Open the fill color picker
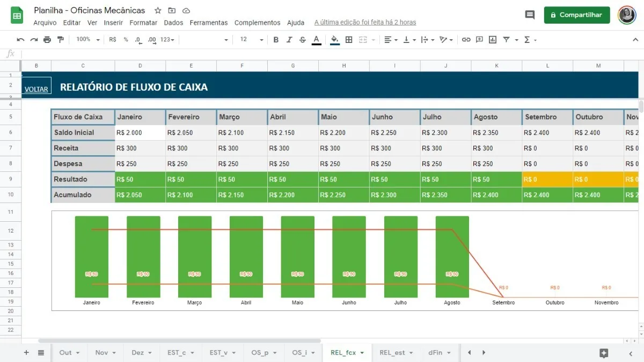This screenshot has height=362, width=644. coord(334,40)
